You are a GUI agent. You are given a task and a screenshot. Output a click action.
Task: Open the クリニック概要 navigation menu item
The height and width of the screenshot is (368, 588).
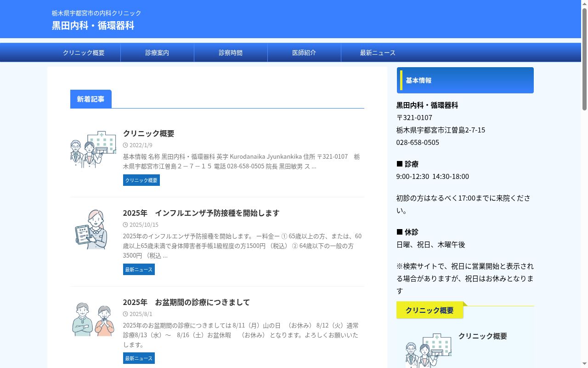[x=84, y=52]
